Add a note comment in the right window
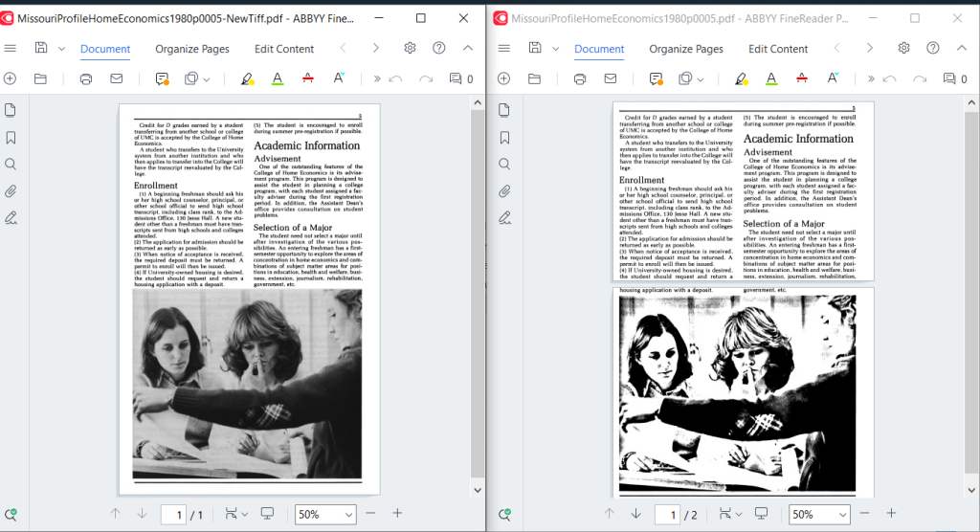 click(x=657, y=79)
